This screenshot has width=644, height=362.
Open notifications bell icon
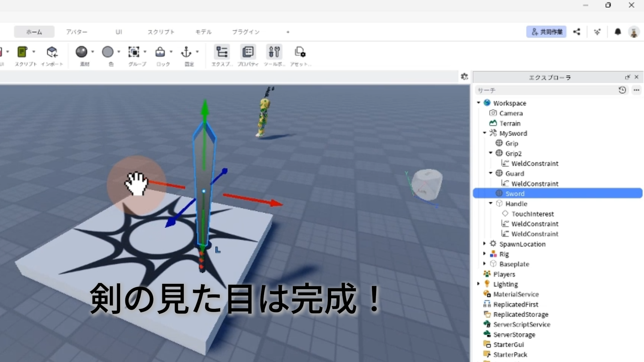[618, 32]
